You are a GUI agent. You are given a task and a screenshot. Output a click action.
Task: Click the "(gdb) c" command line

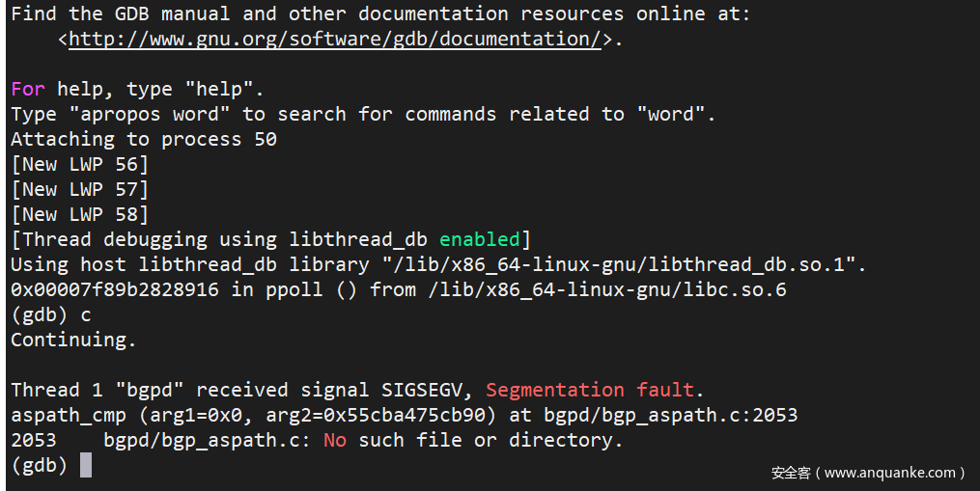click(x=45, y=314)
